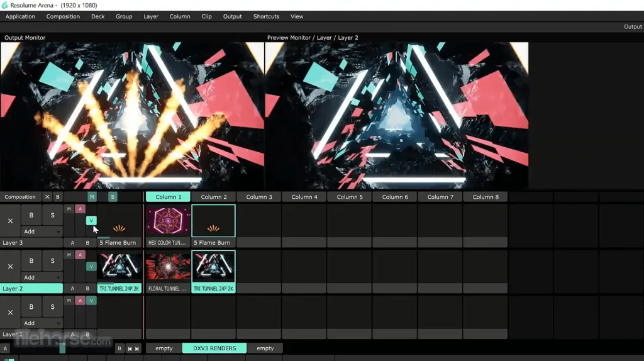Bypass Layer 3 using the B button
The width and height of the screenshot is (644, 361).
click(31, 215)
